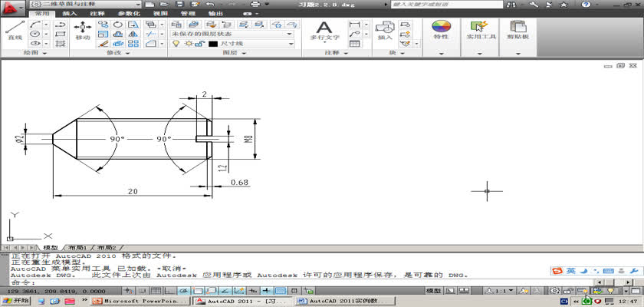Open annotation scale 1:1 dropdown
This screenshot has height=307, width=644.
[501, 291]
